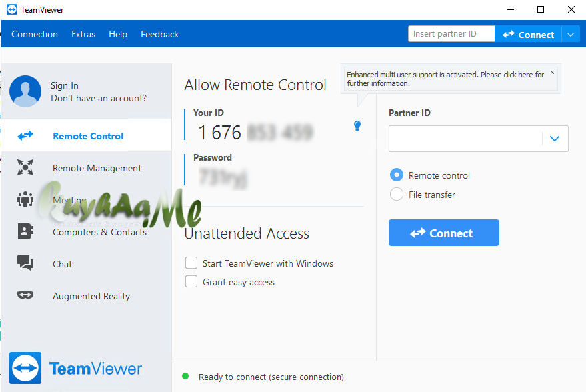Open the Extras menu

[x=83, y=35]
